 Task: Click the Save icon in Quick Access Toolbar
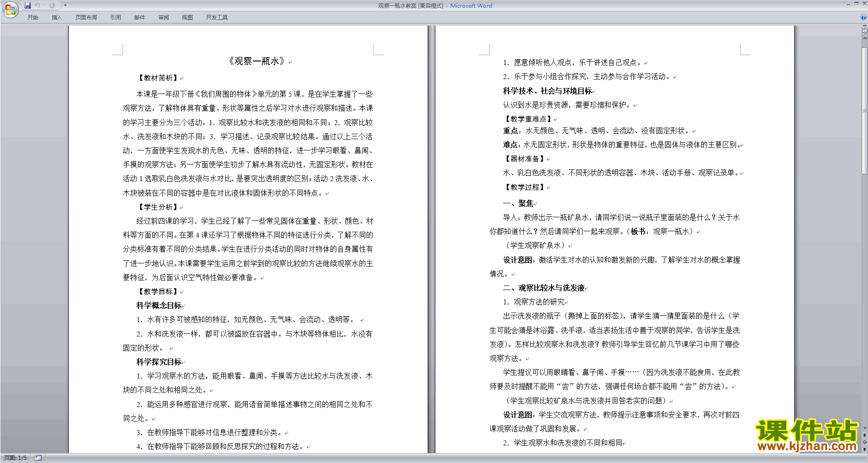(x=28, y=5)
